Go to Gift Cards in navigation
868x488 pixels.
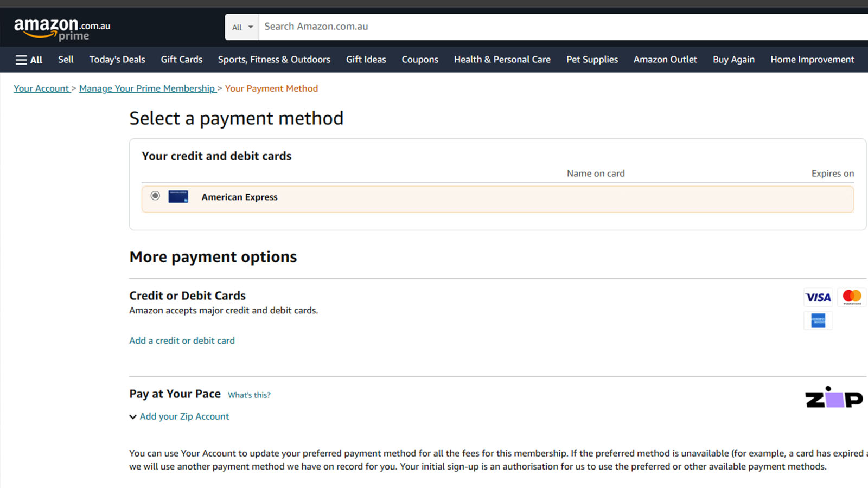pyautogui.click(x=181, y=60)
